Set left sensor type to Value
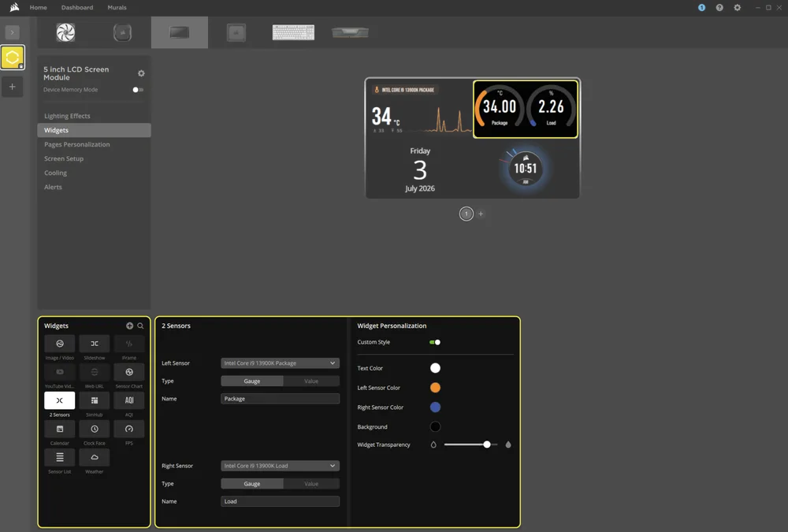Screen dimensions: 788x532 coord(311,381)
